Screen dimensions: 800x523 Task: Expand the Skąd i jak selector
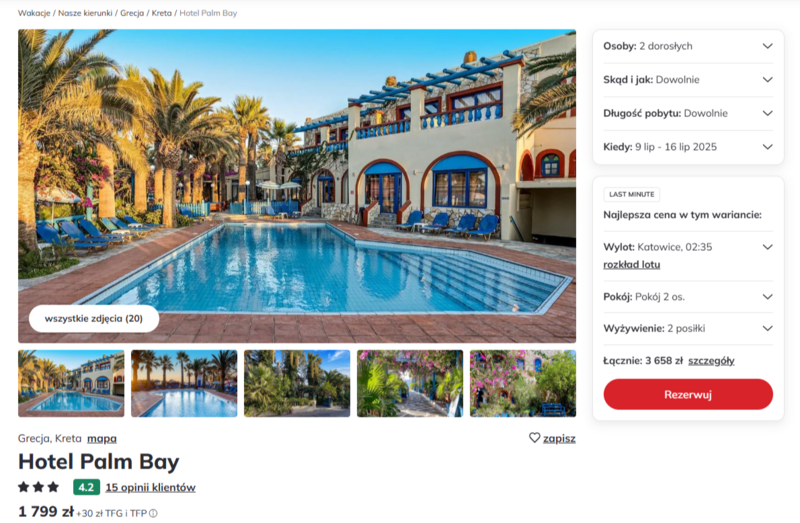[x=688, y=80]
